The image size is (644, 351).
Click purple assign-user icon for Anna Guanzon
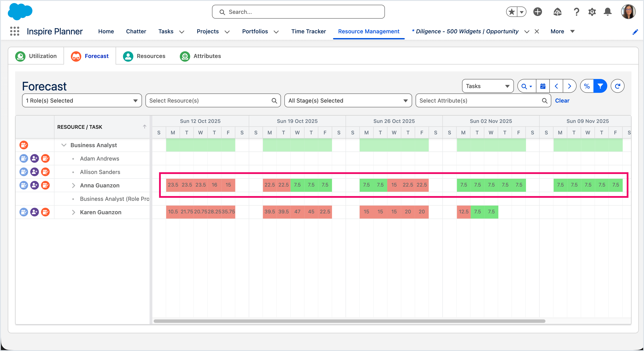(35, 185)
